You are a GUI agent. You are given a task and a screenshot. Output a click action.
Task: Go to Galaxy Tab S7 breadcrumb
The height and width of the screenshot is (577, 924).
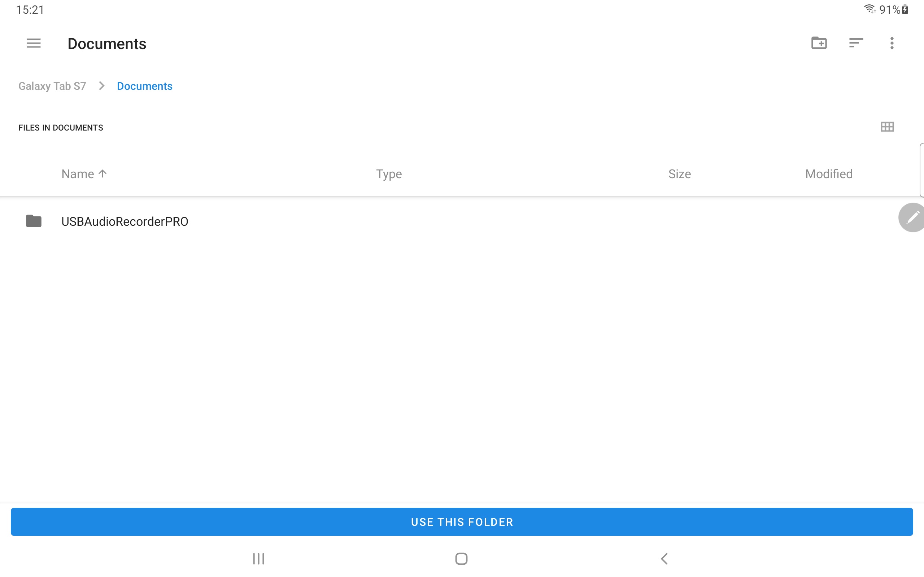coord(52,86)
